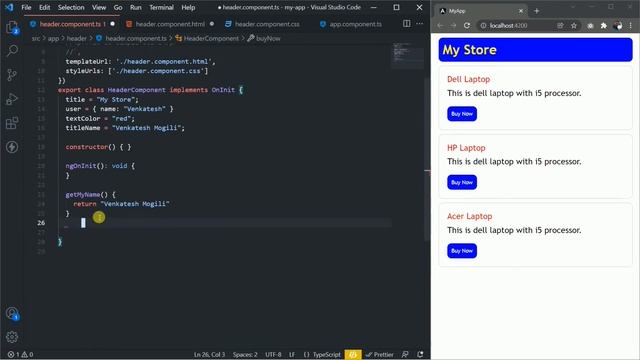Click the Prettier status bar item

point(380,354)
